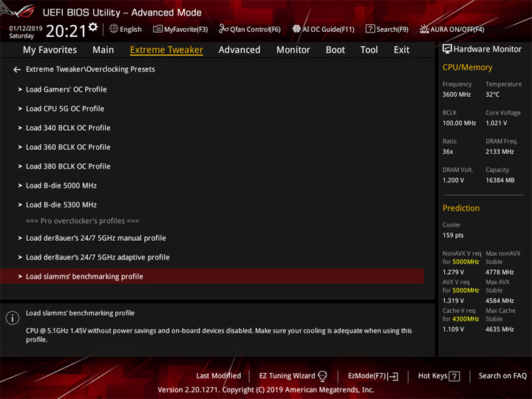Select the Extreme Tweaker tab

coord(166,50)
